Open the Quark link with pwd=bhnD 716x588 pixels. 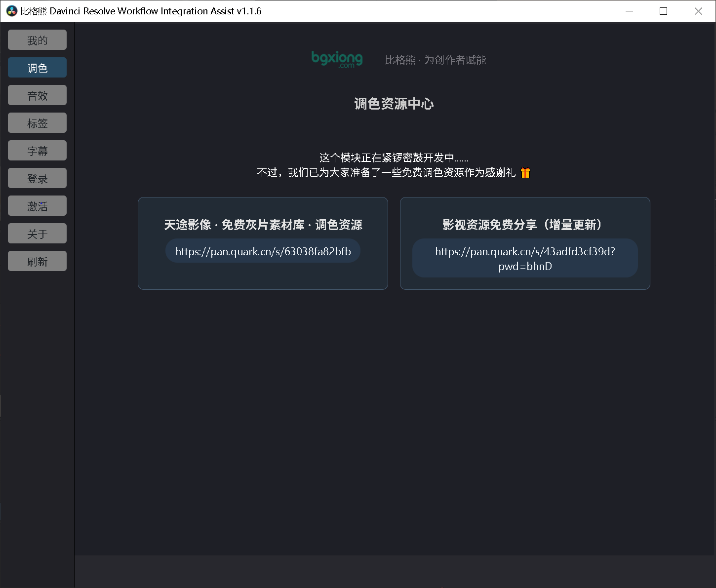tap(525, 258)
